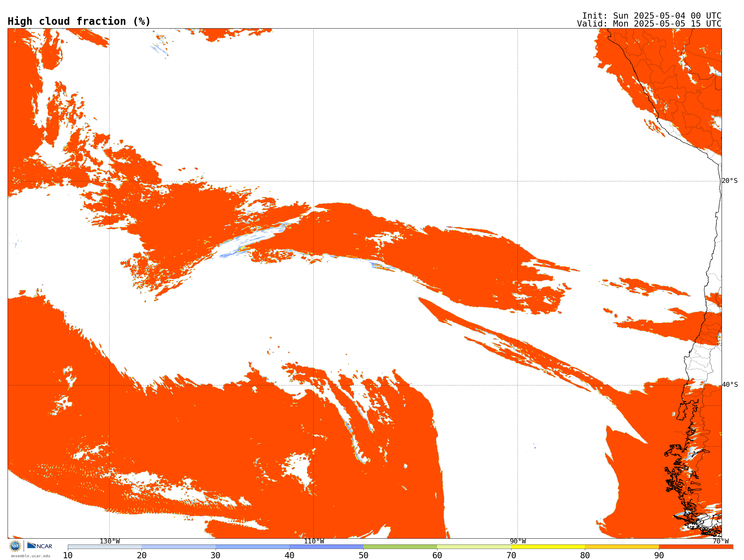
Task: Click the 90+ orange-red colorbar segment
Action: coord(696,547)
